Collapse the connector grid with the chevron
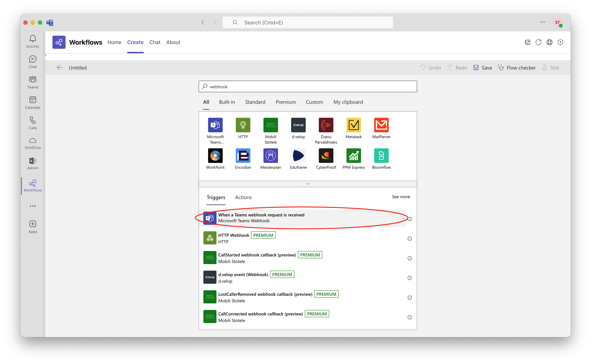Viewport: 591px width, 364px height. coord(308,183)
